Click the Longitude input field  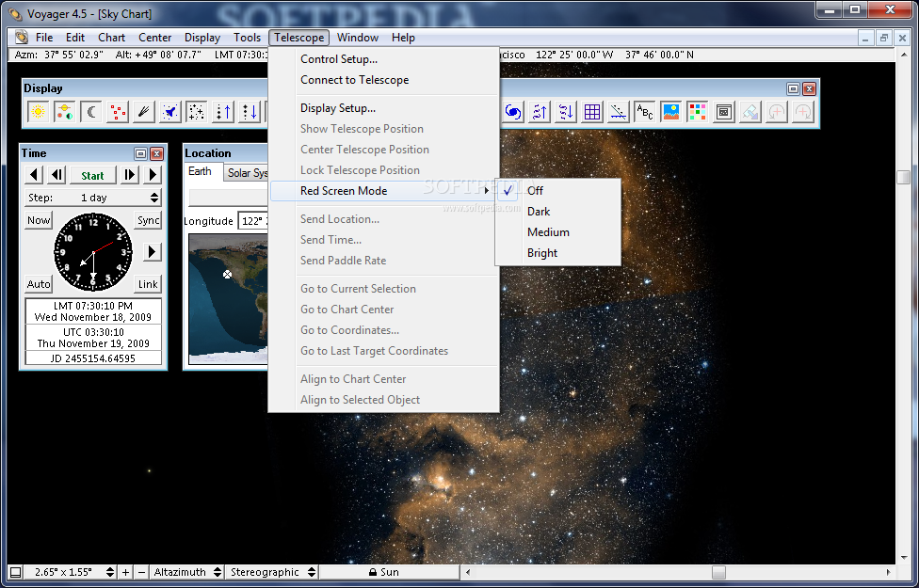[253, 221]
